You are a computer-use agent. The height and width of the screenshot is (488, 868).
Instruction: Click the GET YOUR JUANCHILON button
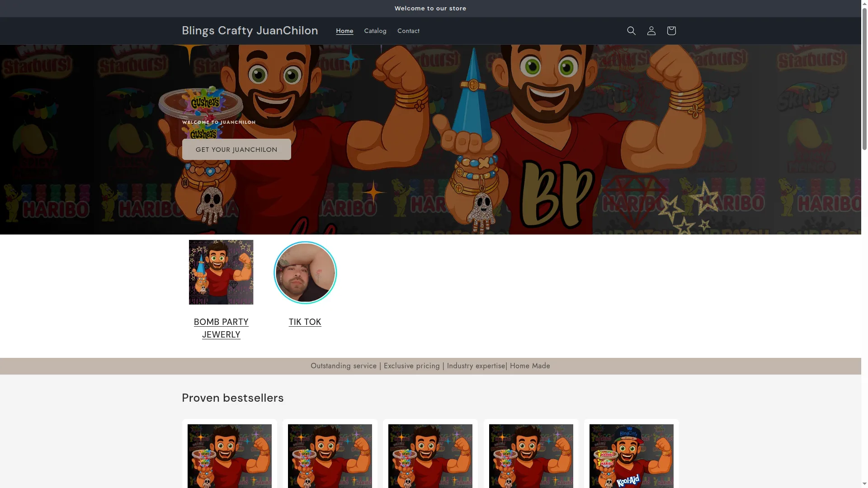tap(236, 149)
